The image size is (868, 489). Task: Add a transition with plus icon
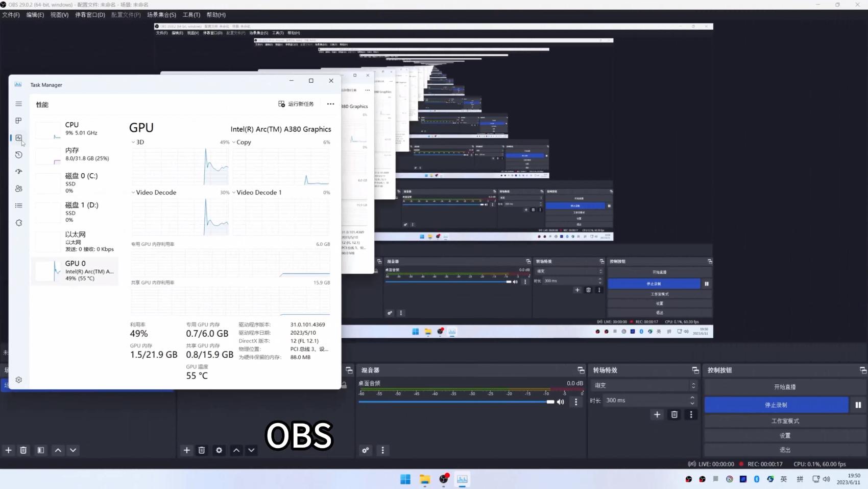pyautogui.click(x=657, y=414)
